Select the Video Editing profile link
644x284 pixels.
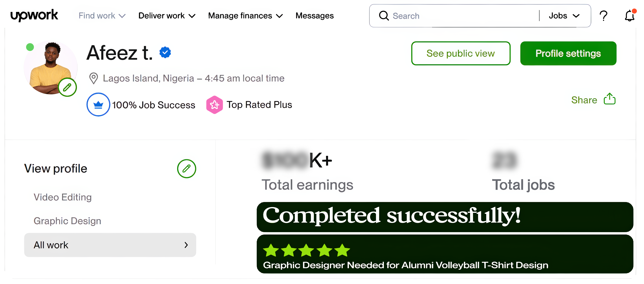(x=63, y=197)
